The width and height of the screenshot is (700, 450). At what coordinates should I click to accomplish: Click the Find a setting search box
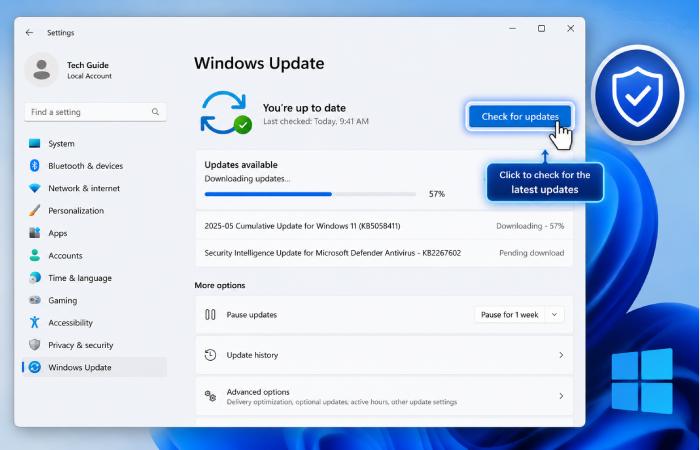click(96, 112)
